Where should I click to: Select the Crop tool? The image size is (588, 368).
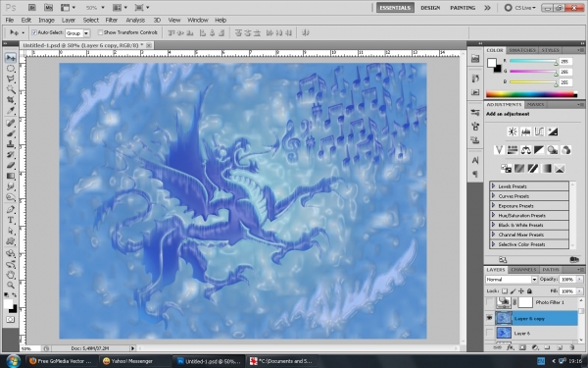tap(11, 100)
